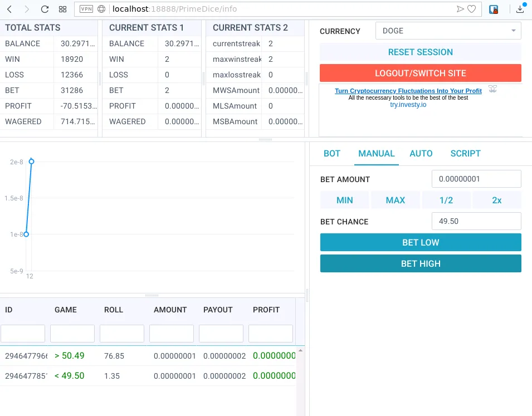Open the browser extension icon
The height and width of the screenshot is (416, 532).
click(494, 9)
